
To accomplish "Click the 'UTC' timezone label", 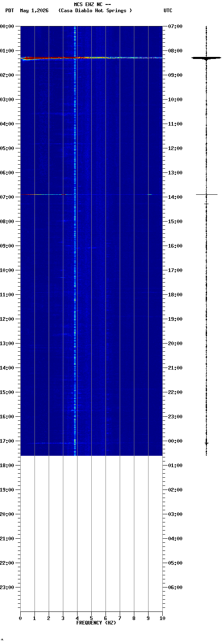I will pos(168,11).
